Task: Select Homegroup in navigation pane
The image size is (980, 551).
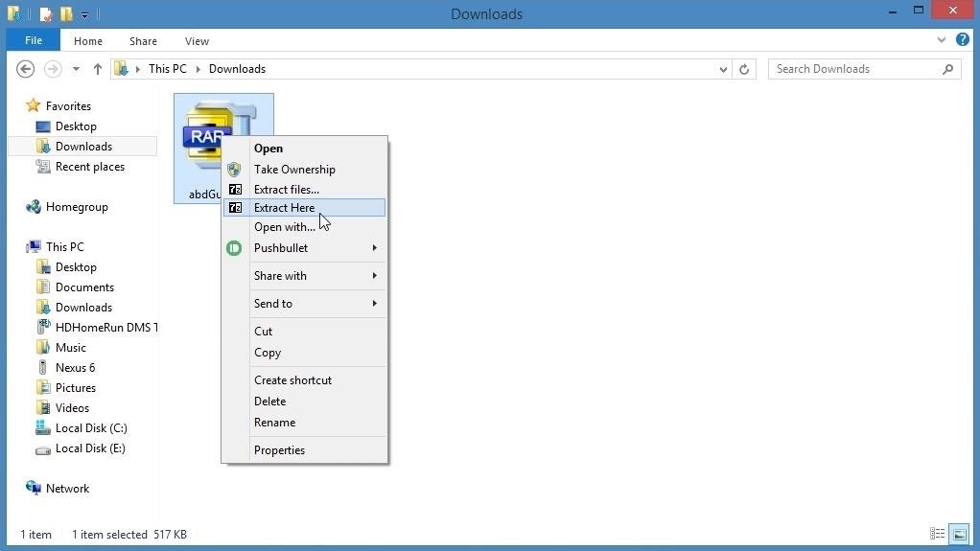Action: (77, 207)
